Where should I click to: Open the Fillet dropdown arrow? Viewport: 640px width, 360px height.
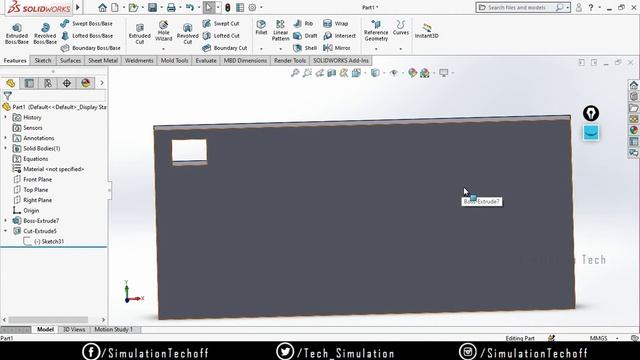261,49
